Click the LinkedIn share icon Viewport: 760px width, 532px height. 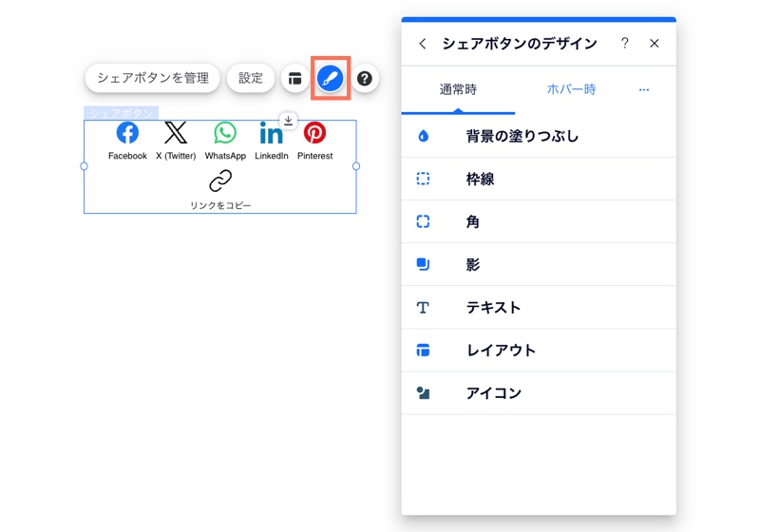pyautogui.click(x=271, y=133)
